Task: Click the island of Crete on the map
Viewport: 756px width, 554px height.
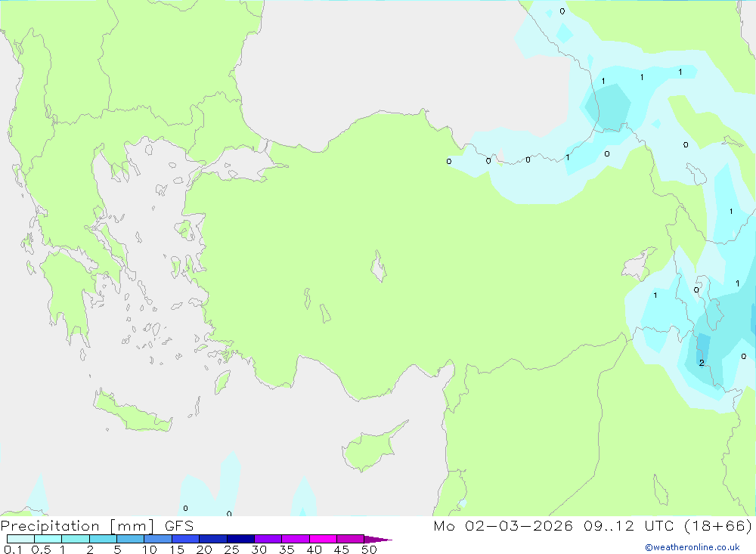Action: [132, 411]
